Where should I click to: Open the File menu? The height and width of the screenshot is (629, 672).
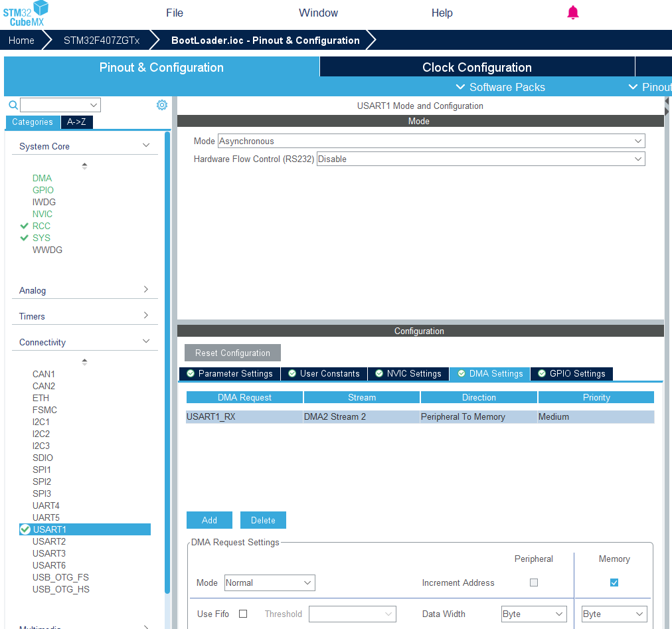coord(175,13)
